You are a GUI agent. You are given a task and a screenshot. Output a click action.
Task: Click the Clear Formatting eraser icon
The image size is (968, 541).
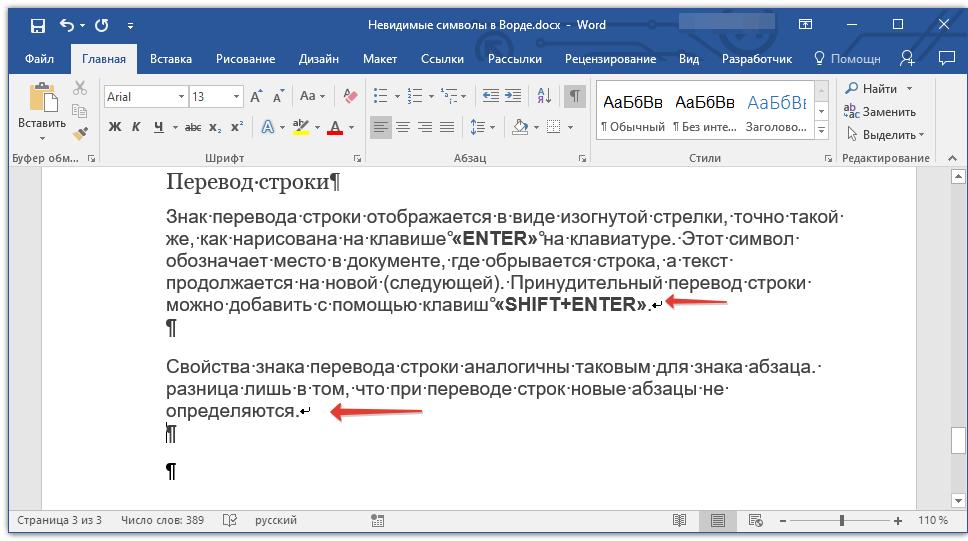[350, 97]
